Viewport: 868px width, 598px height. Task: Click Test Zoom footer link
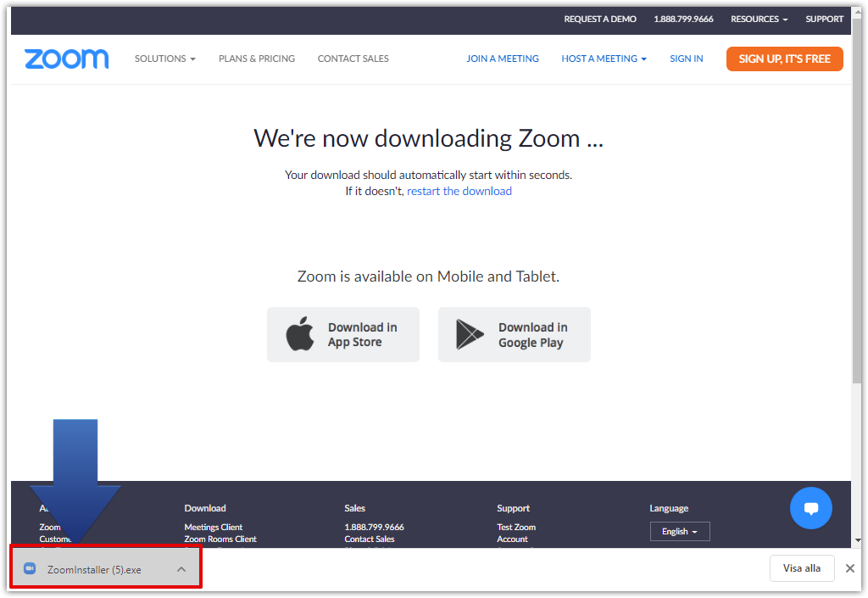[516, 527]
